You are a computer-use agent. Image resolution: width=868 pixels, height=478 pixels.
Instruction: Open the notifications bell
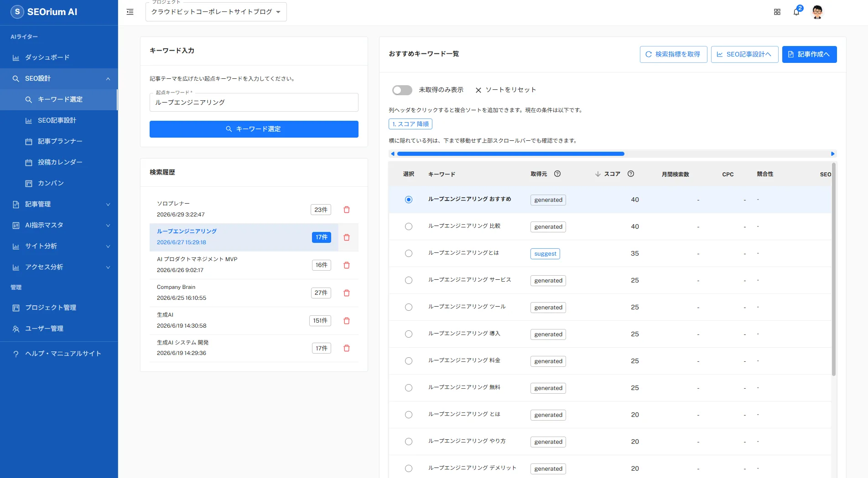[796, 12]
